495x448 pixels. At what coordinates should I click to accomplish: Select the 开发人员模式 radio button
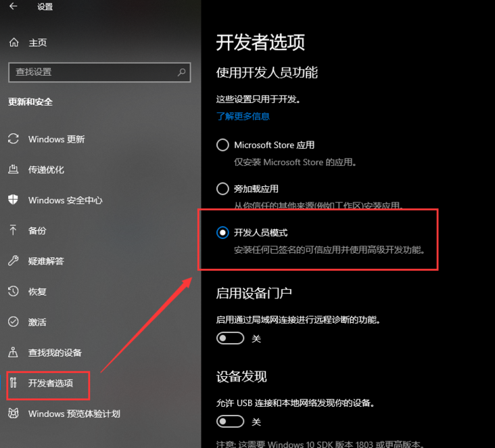[222, 233]
